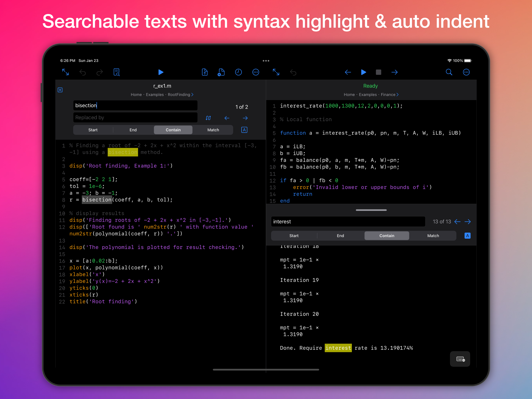Select Start tab in console search
Screen dimensions: 532x399
tap(294, 236)
